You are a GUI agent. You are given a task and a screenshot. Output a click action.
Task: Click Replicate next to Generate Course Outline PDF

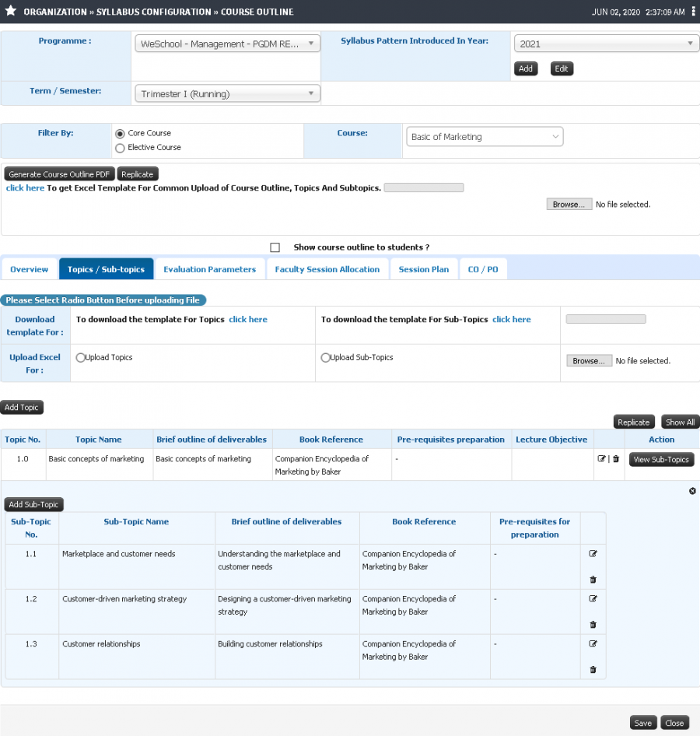[138, 174]
